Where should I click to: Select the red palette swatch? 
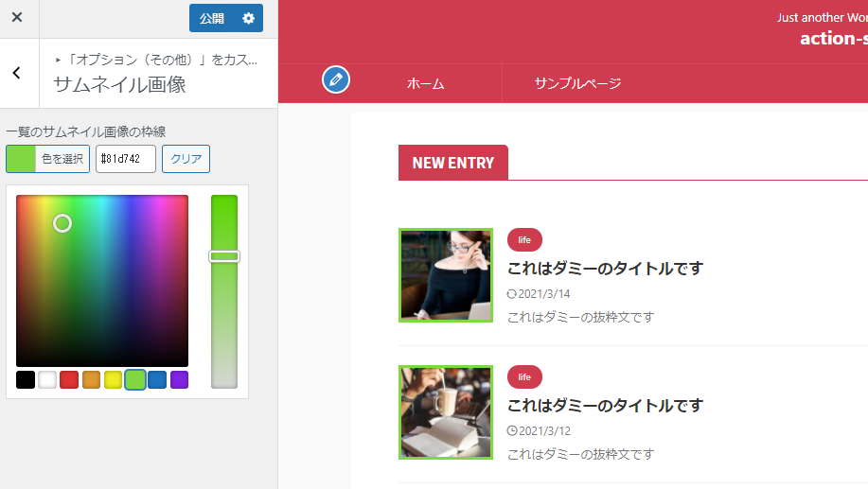point(69,380)
